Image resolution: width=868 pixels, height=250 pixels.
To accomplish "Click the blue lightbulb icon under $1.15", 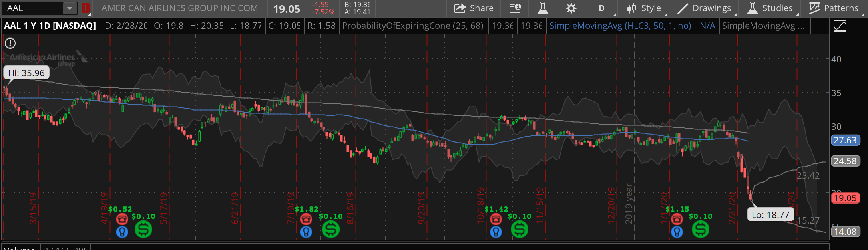I will pyautogui.click(x=677, y=232).
